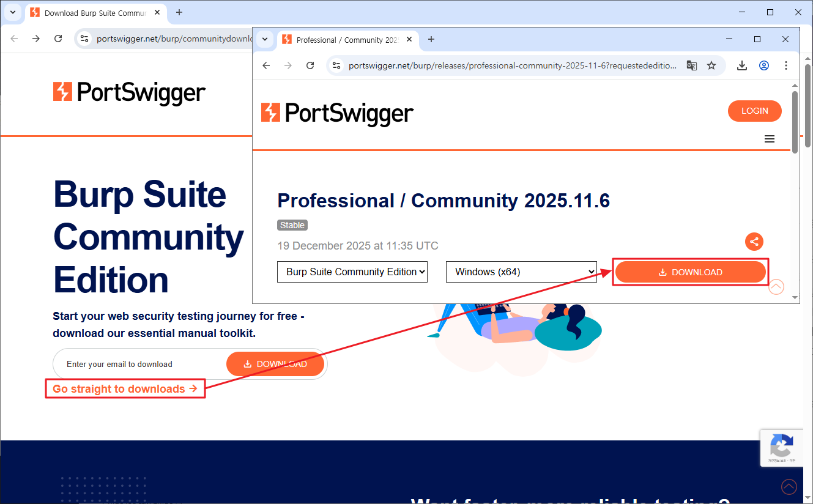Viewport: 813px width, 504px height.
Task: Click the background window address bar URL
Action: (174, 39)
